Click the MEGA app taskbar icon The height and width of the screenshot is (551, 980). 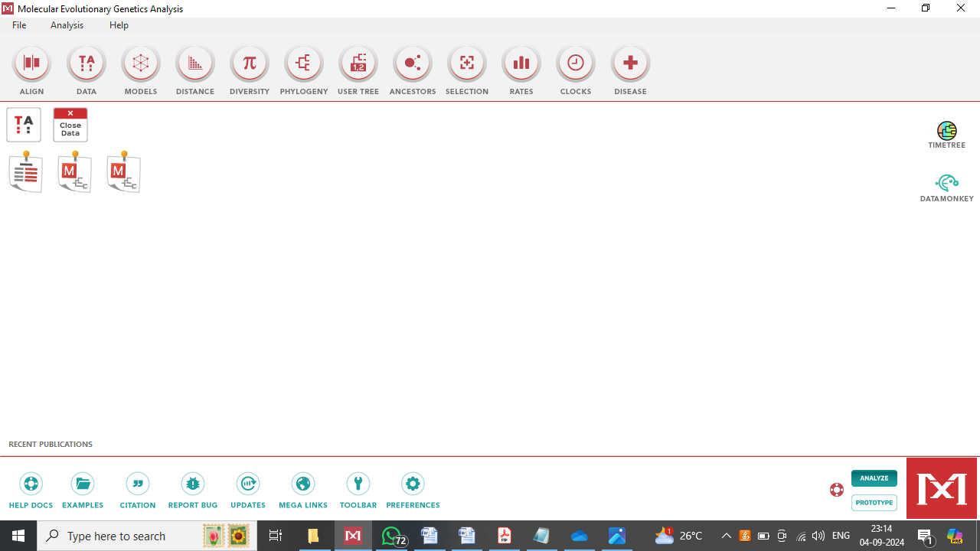pos(353,536)
